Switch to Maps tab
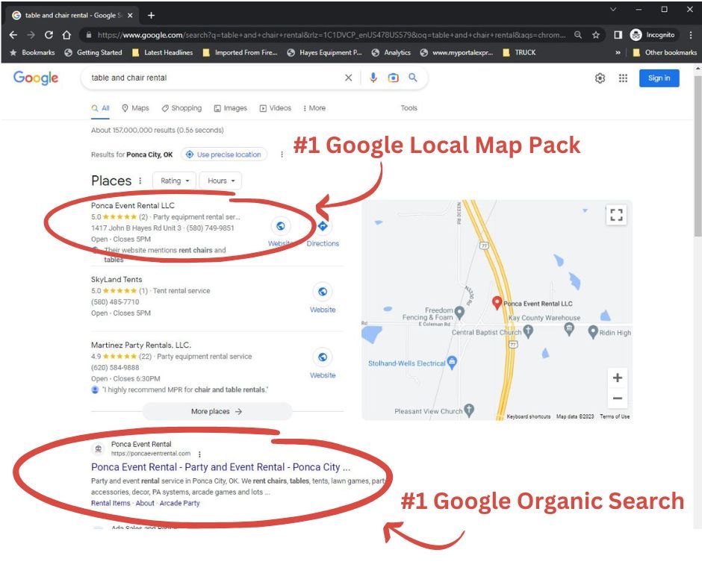 (136, 108)
